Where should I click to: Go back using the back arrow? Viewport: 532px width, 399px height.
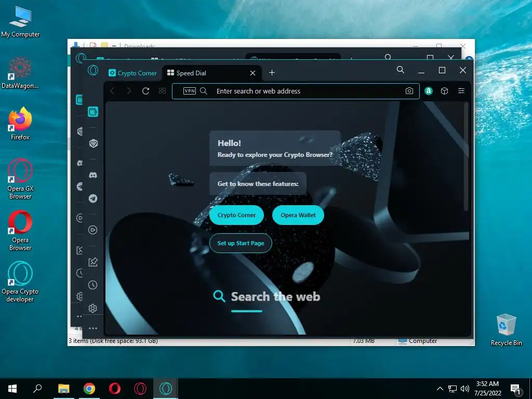pos(112,91)
